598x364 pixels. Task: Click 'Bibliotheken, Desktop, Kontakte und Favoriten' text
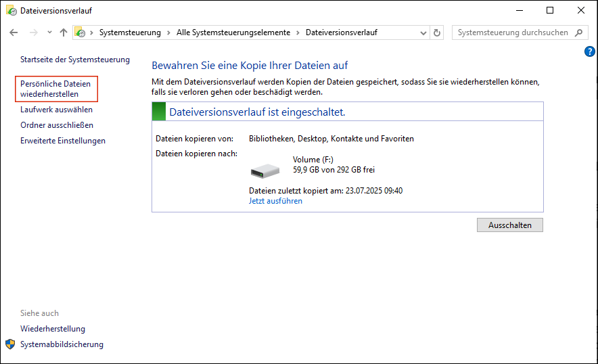(331, 139)
